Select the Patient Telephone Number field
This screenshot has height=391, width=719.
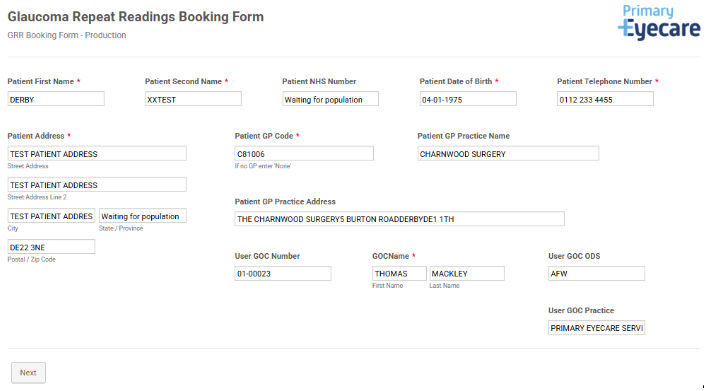coord(605,99)
